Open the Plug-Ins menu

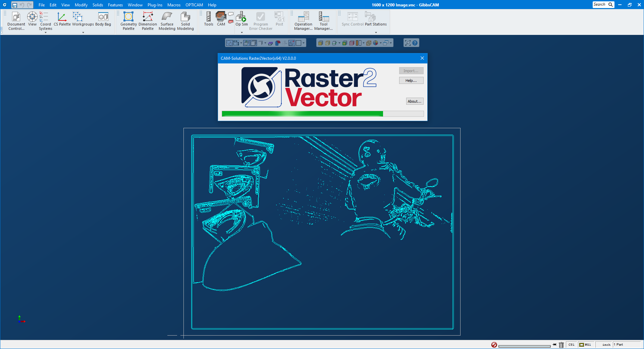click(155, 5)
